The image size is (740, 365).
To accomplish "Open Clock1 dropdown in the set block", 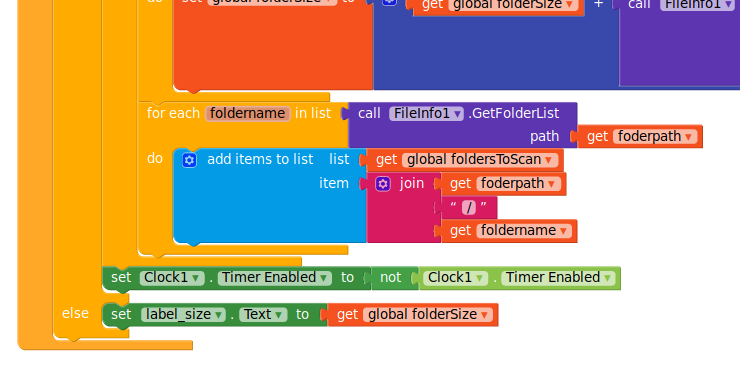I will (172, 277).
